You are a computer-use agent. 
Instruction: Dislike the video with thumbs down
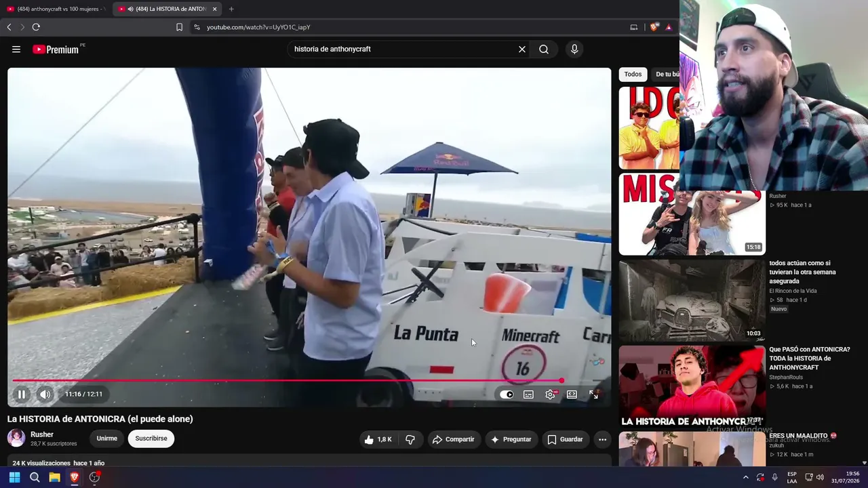pos(410,439)
